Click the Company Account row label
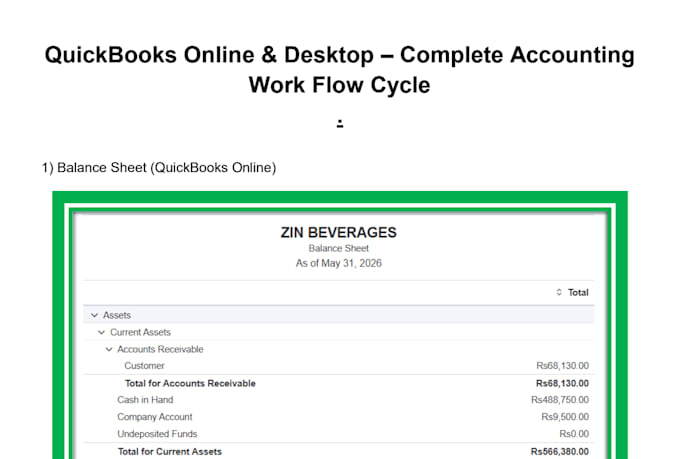 [154, 417]
